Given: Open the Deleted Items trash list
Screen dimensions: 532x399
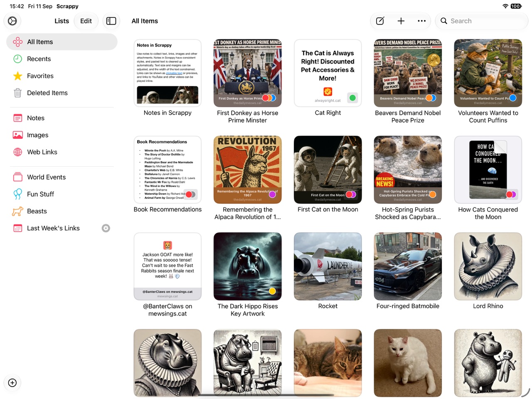Looking at the screenshot, I should 62,93.
